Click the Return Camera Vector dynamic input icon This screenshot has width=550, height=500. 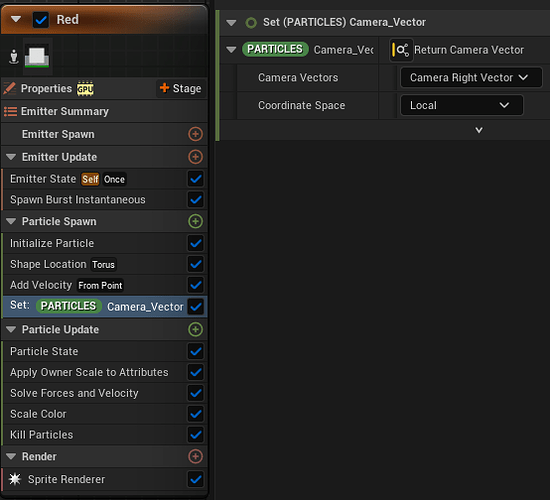401,50
